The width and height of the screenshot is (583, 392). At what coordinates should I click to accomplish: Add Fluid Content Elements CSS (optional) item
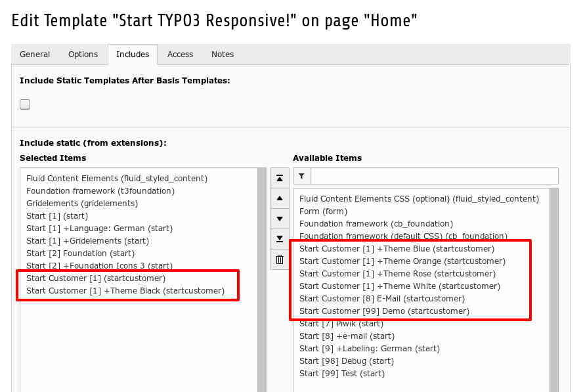[x=419, y=199]
